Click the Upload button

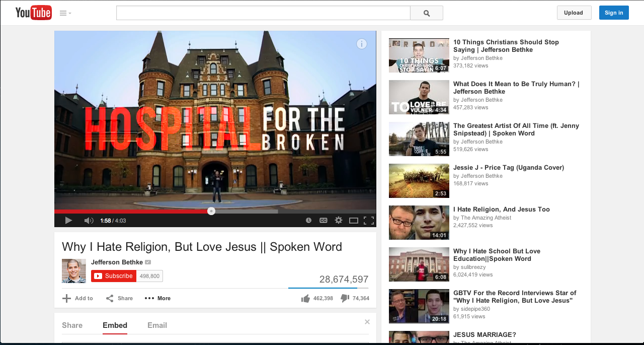(x=574, y=13)
